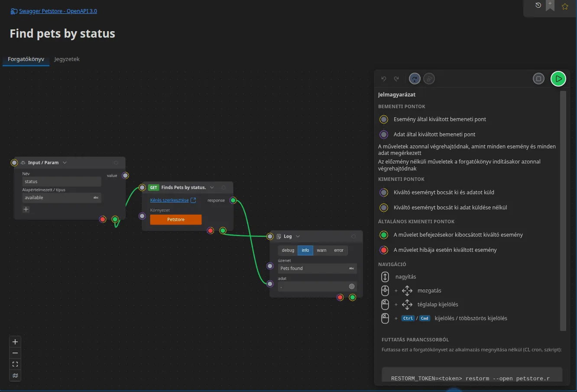Screen dimensions: 577x392
Task: Click the red error port of Log node
Action: click(340, 297)
